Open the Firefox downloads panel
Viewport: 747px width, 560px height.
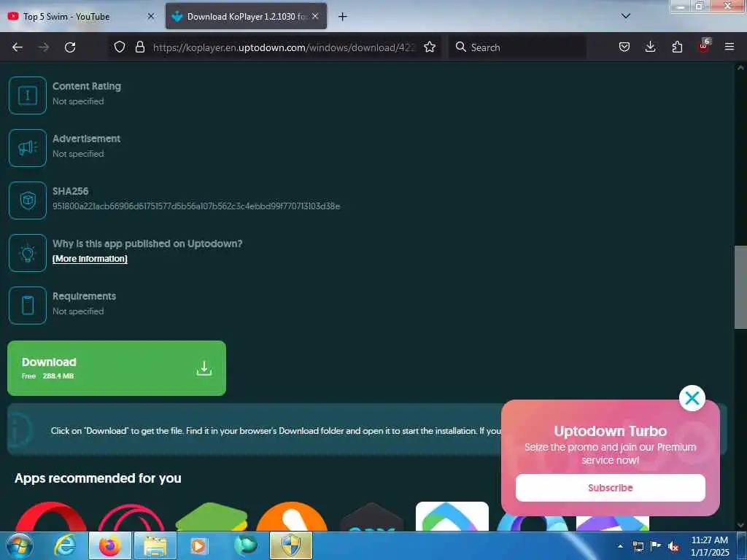[x=650, y=47]
